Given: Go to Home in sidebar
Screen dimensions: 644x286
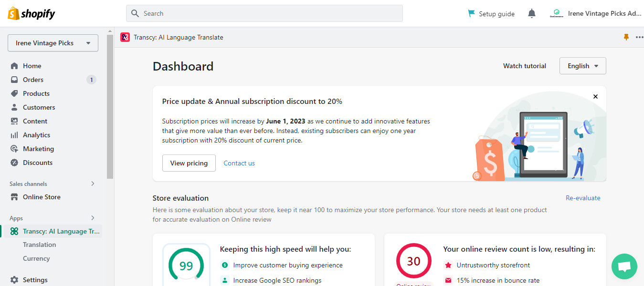Looking at the screenshot, I should (x=32, y=66).
